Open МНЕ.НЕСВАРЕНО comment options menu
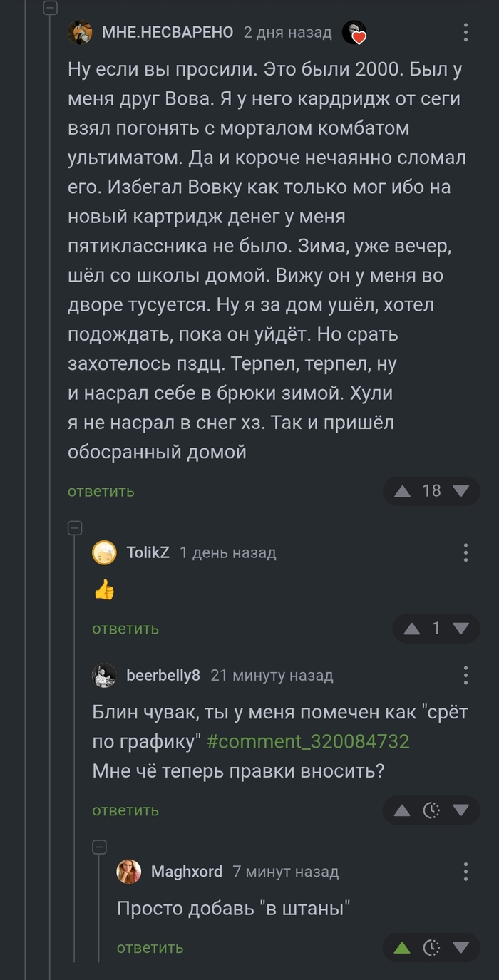Image resolution: width=499 pixels, height=980 pixels. (466, 31)
